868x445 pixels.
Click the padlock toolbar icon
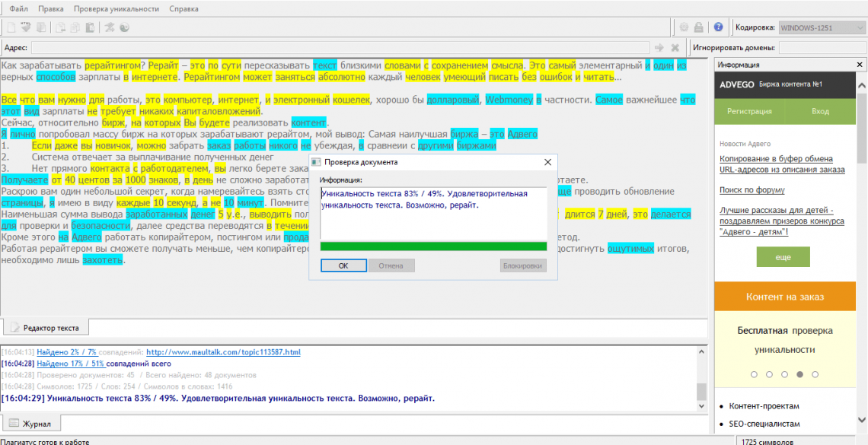tap(698, 27)
